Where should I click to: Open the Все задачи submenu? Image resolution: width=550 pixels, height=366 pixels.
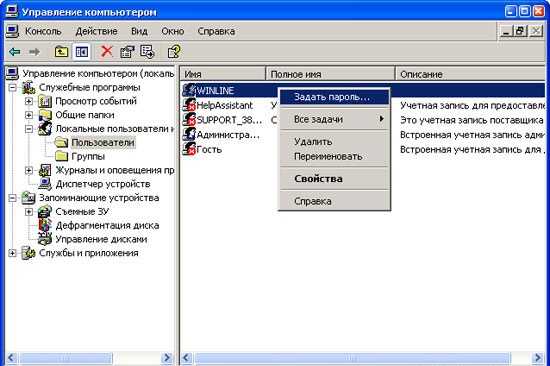(x=334, y=119)
